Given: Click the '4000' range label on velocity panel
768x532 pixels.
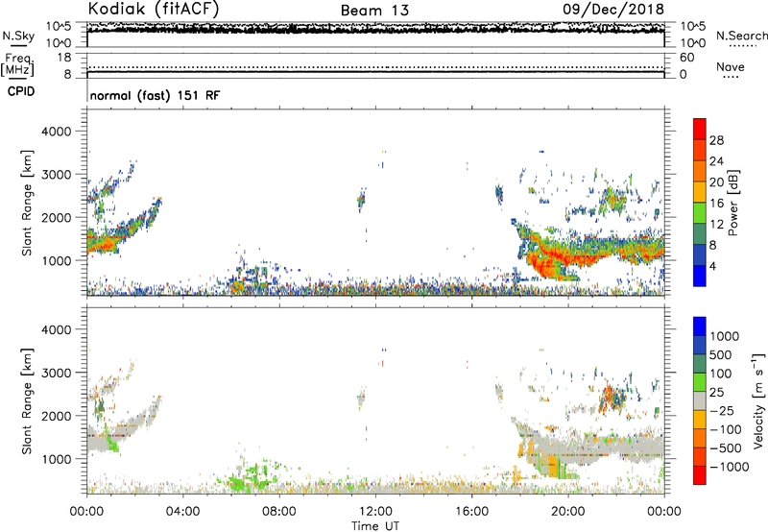Looking at the screenshot, I should tap(57, 329).
